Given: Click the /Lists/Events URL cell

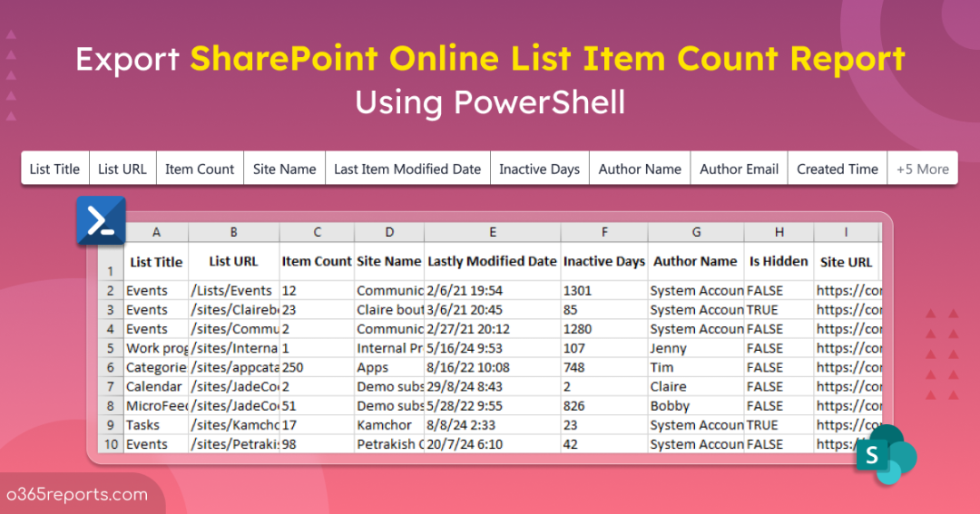Looking at the screenshot, I should pyautogui.click(x=232, y=291).
